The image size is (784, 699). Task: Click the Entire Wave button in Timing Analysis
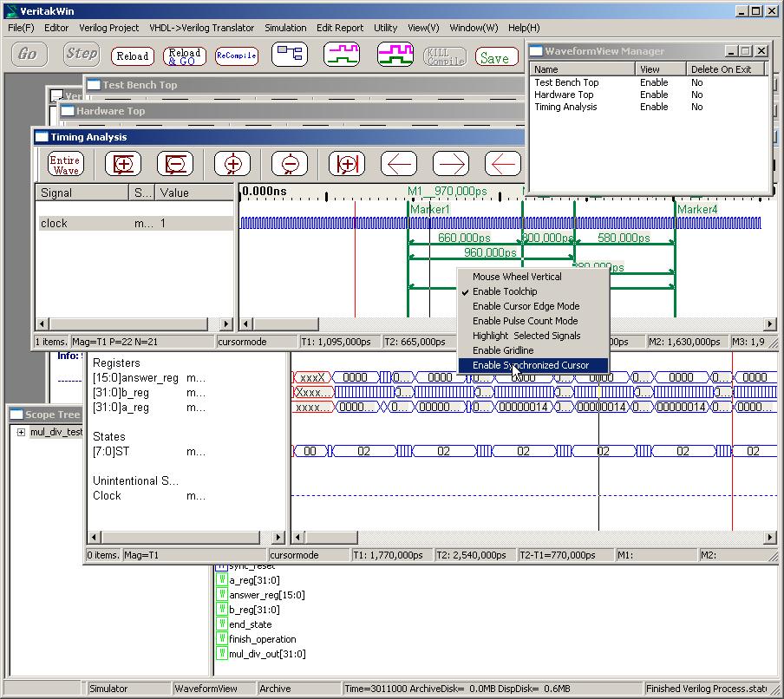point(66,164)
